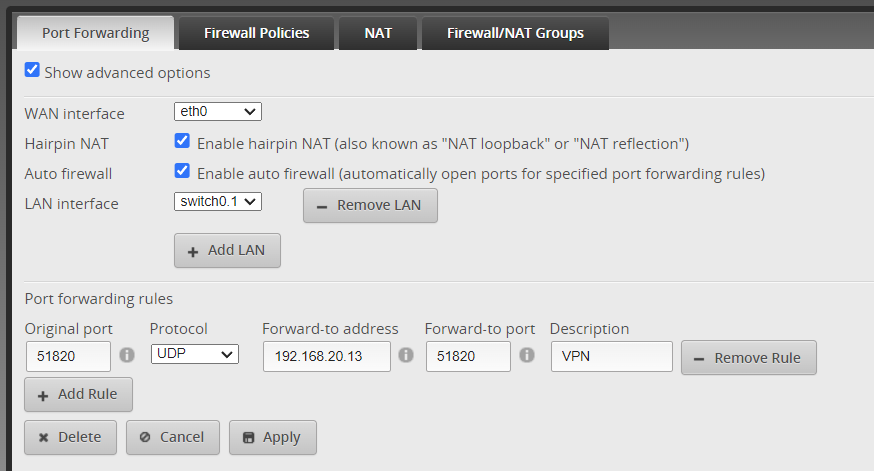Click the Description field containing VPN
The image size is (874, 471).
pos(611,356)
